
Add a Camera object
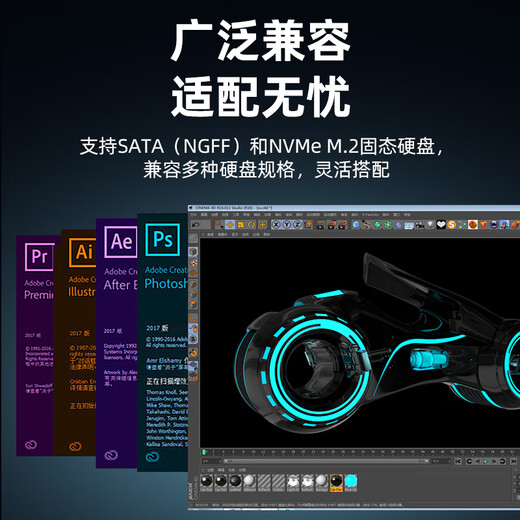[x=420, y=225]
